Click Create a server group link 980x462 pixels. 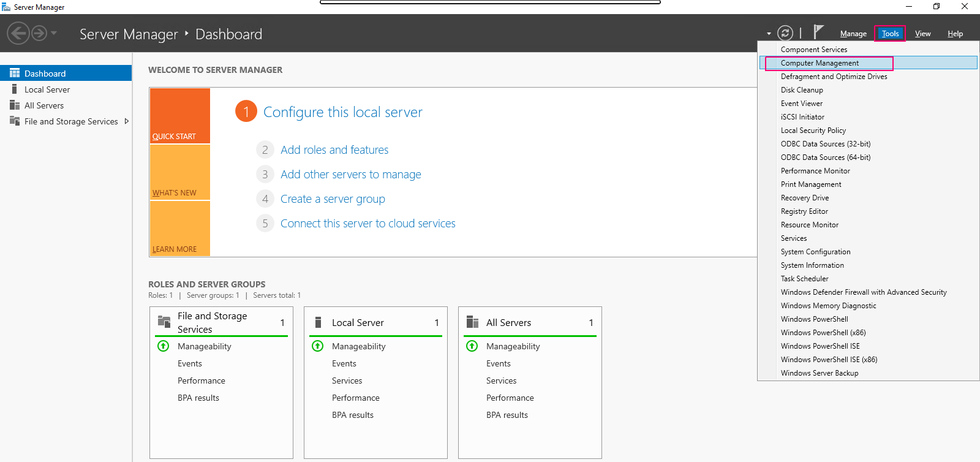click(333, 199)
